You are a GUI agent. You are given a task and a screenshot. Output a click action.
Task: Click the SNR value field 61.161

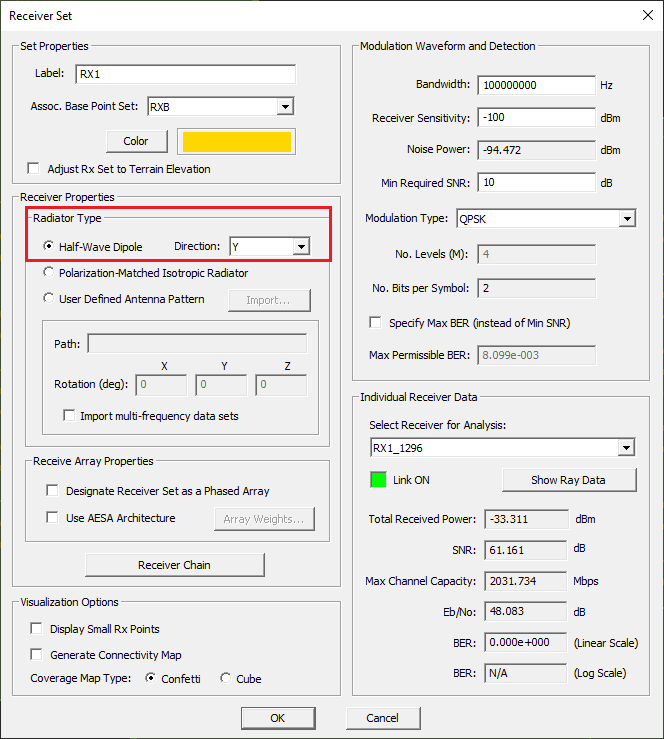tap(525, 550)
